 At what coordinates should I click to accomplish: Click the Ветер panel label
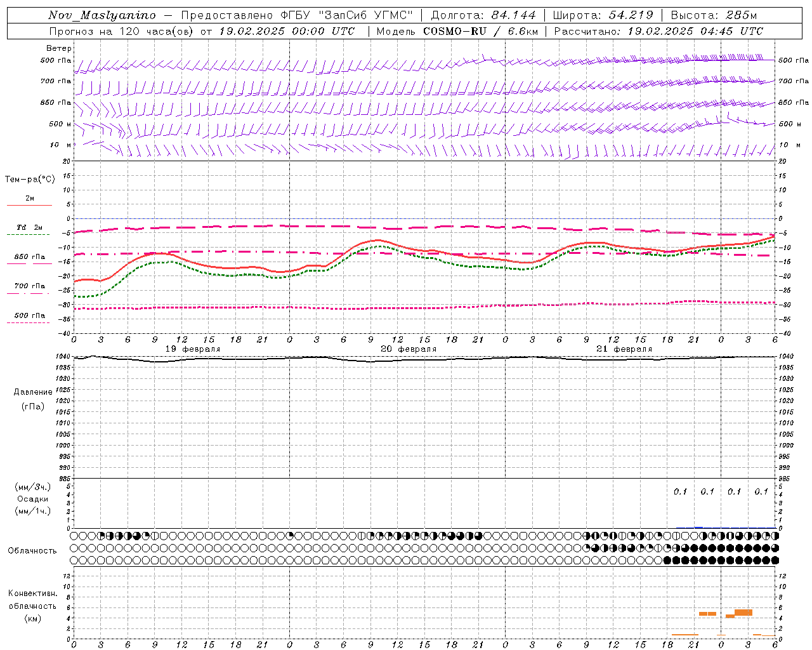pos(59,48)
